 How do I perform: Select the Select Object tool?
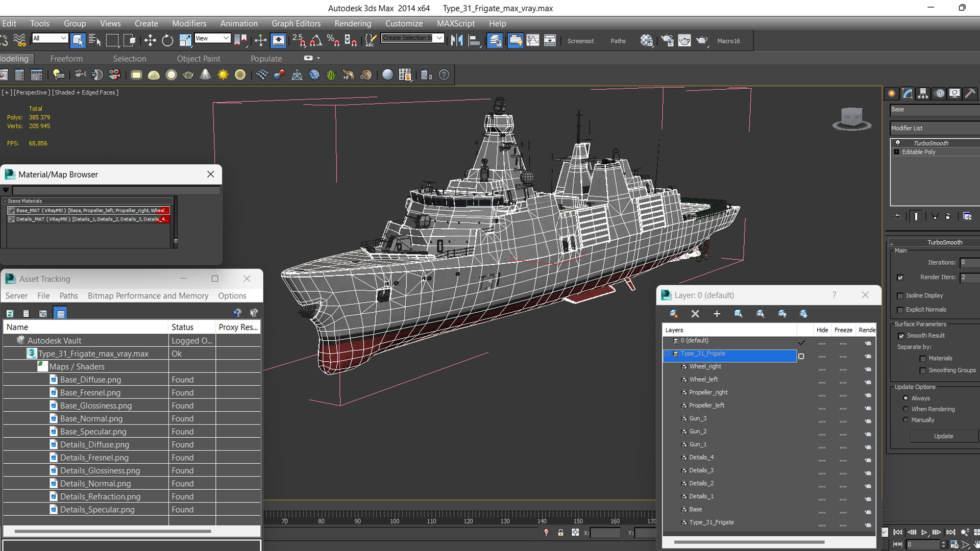pyautogui.click(x=78, y=41)
